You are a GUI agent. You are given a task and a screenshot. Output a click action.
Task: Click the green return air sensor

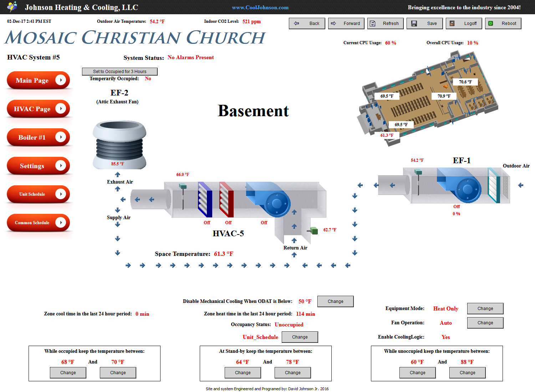coord(312,231)
